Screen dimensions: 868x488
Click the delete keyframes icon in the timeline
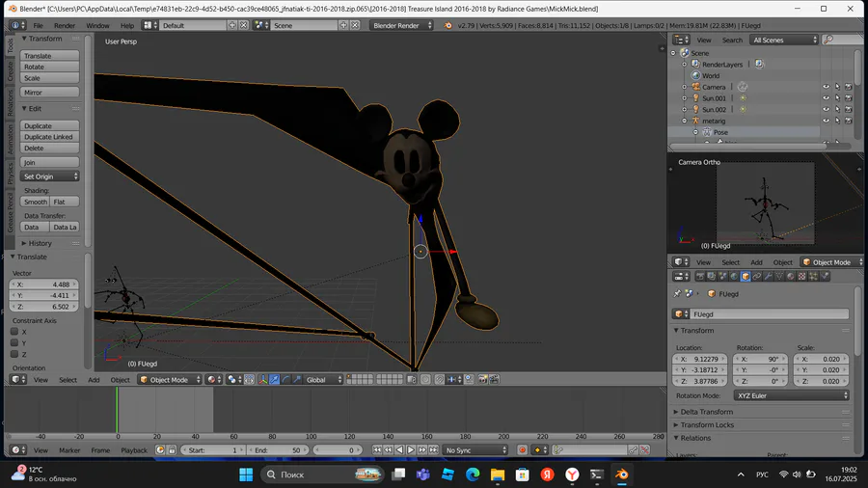click(x=645, y=449)
